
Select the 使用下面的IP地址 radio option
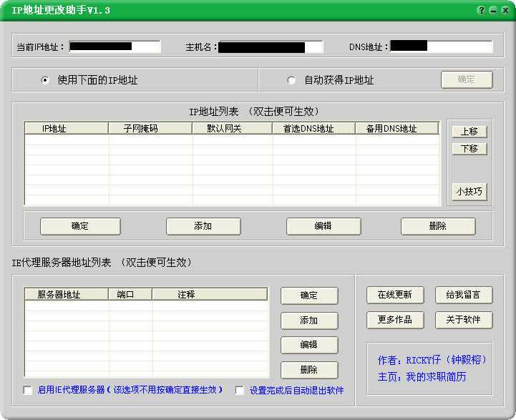tap(46, 80)
